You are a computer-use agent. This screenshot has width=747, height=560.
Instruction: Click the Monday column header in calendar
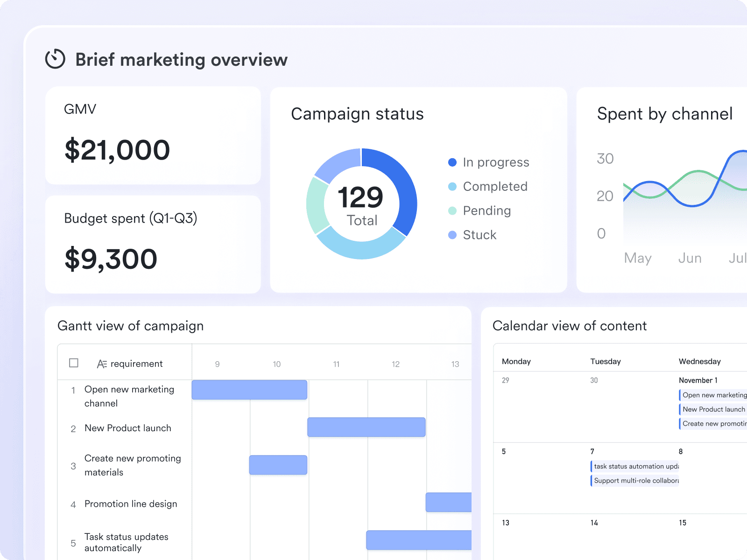516,361
